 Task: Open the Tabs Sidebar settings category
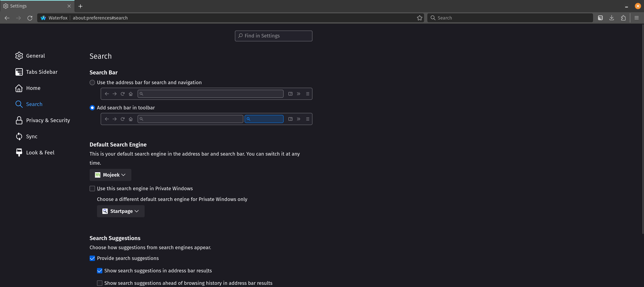click(42, 72)
